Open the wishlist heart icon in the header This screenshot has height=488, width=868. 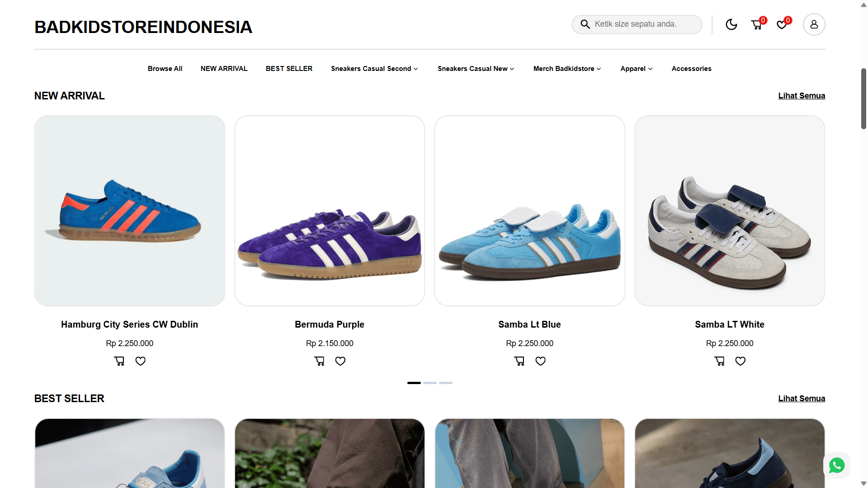(x=782, y=24)
